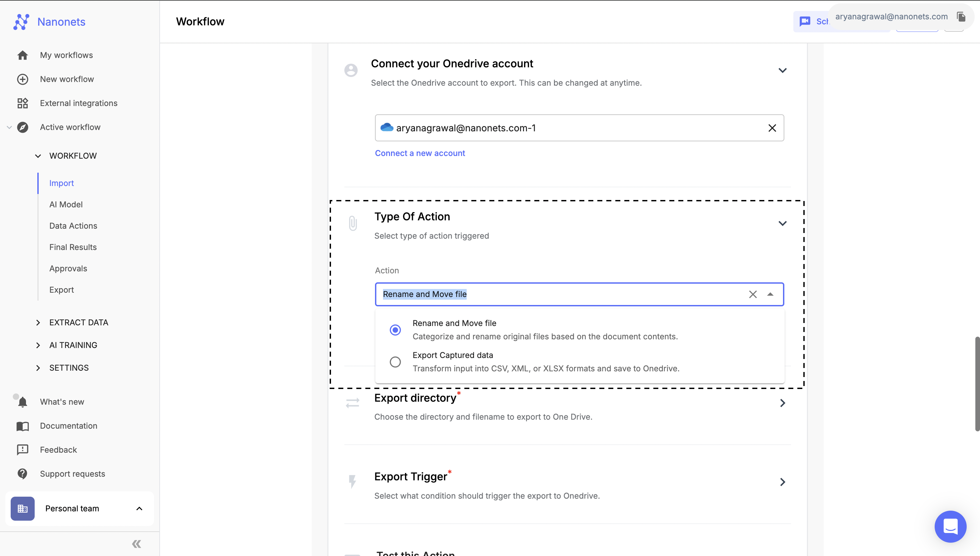Screen dimensions: 980x556
Task: Click Connect a new account link
Action: coord(420,153)
